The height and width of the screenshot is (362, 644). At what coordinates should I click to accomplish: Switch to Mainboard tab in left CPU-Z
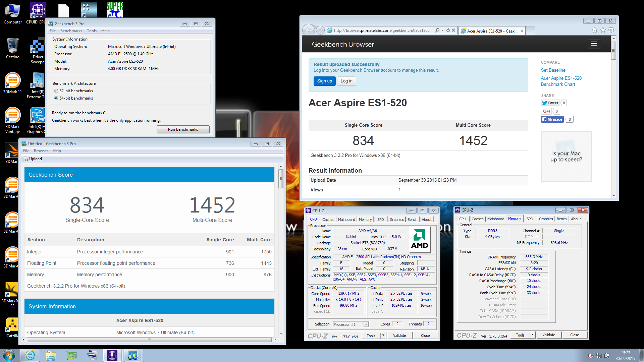click(346, 220)
